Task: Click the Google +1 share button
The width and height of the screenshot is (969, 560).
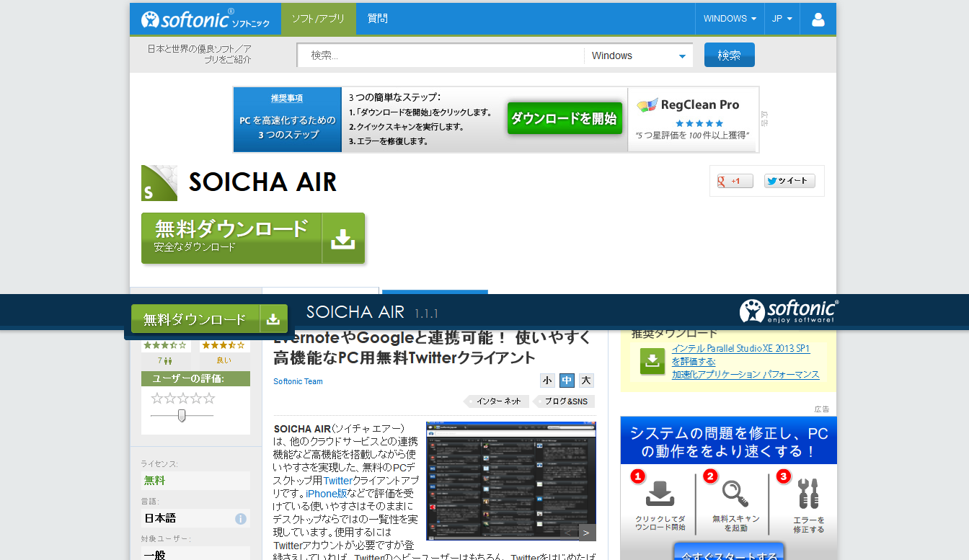Action: (x=735, y=181)
